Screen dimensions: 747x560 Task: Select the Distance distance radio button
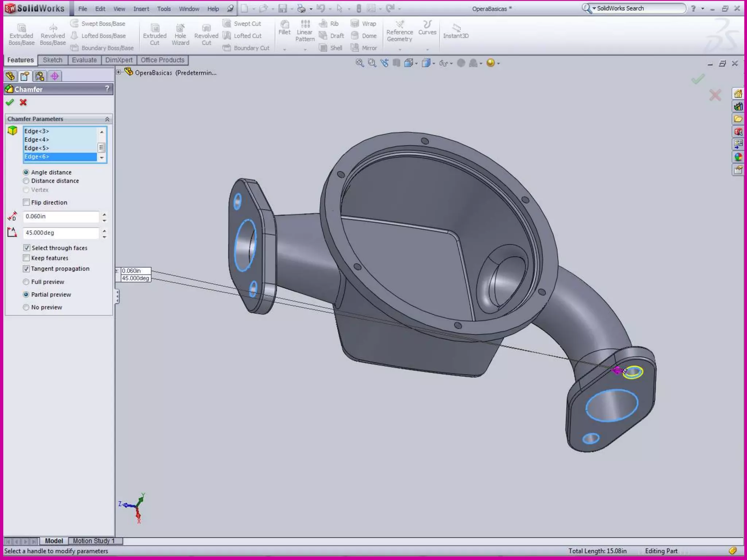coord(26,181)
